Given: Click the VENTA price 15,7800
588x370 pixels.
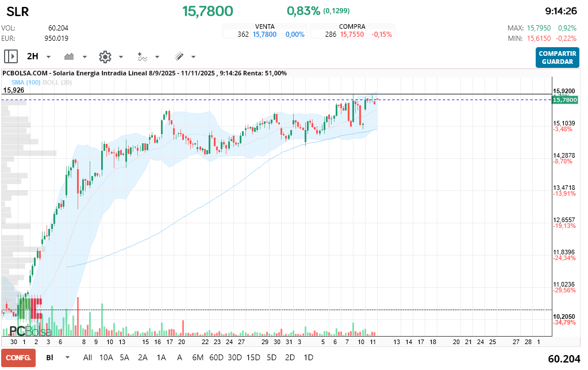Looking at the screenshot, I should click(264, 35).
